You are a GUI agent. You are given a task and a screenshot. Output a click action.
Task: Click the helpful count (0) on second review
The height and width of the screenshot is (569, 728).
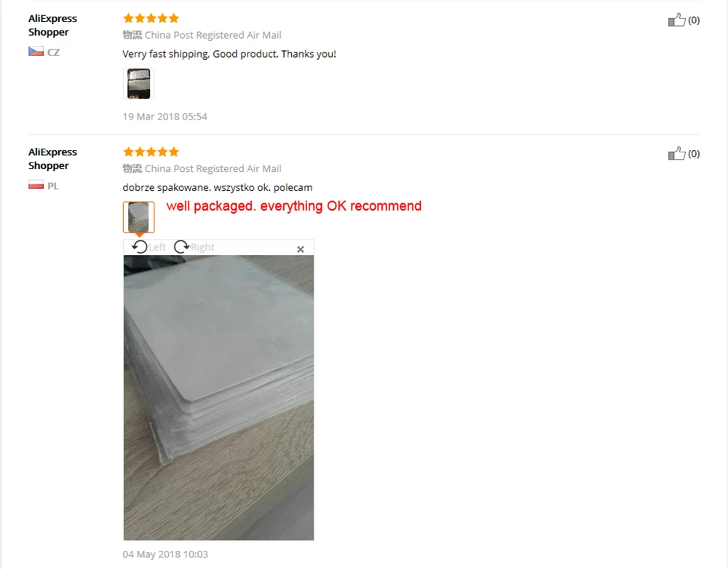pos(694,154)
